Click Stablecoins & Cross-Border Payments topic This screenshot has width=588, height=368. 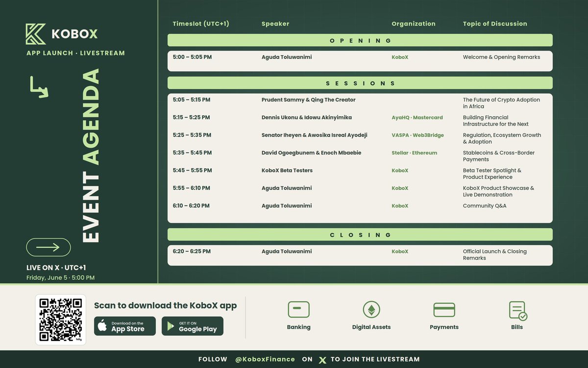click(499, 156)
